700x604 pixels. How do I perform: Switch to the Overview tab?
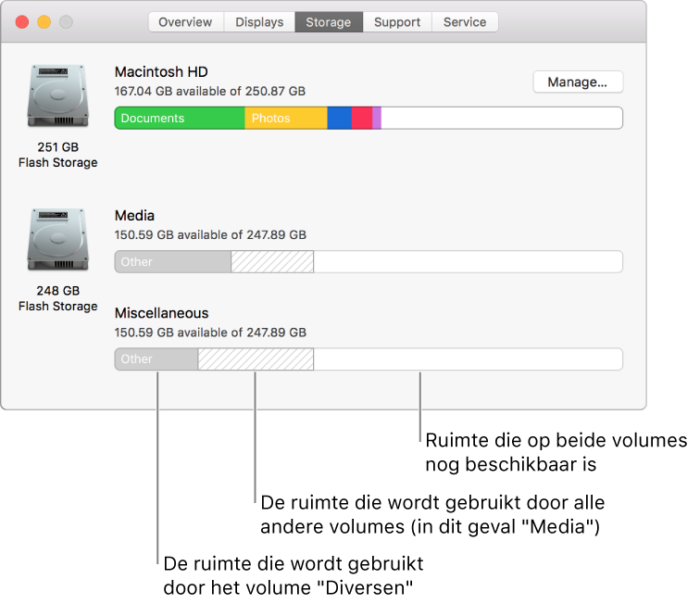pyautogui.click(x=186, y=22)
